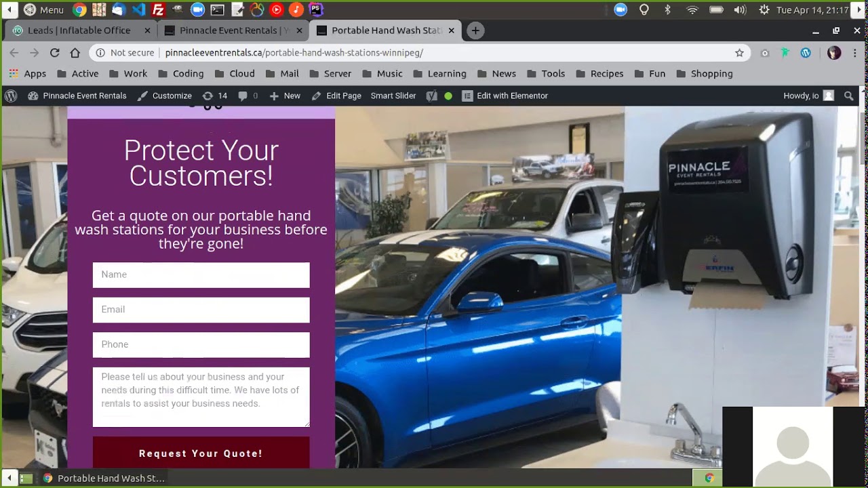Click Customize in the admin bar
This screenshot has height=488, width=868.
pos(165,96)
